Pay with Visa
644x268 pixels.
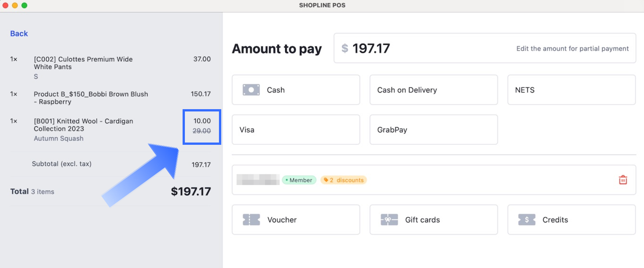tap(295, 130)
